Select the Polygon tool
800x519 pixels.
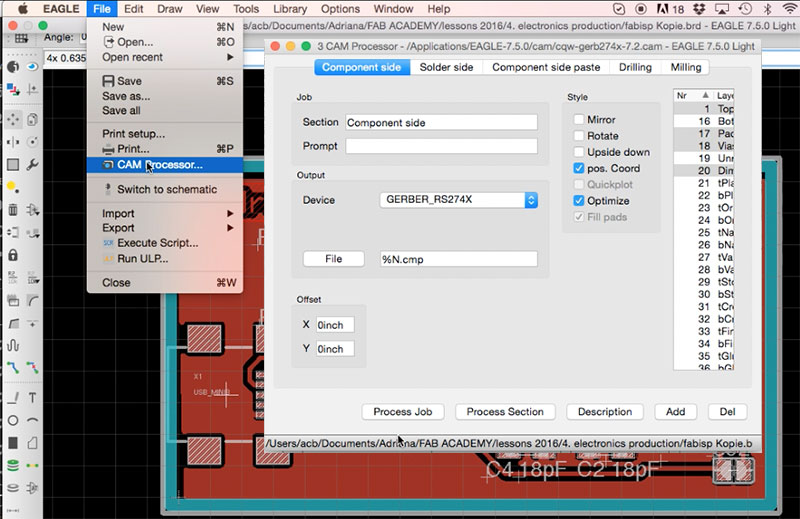pyautogui.click(x=32, y=442)
